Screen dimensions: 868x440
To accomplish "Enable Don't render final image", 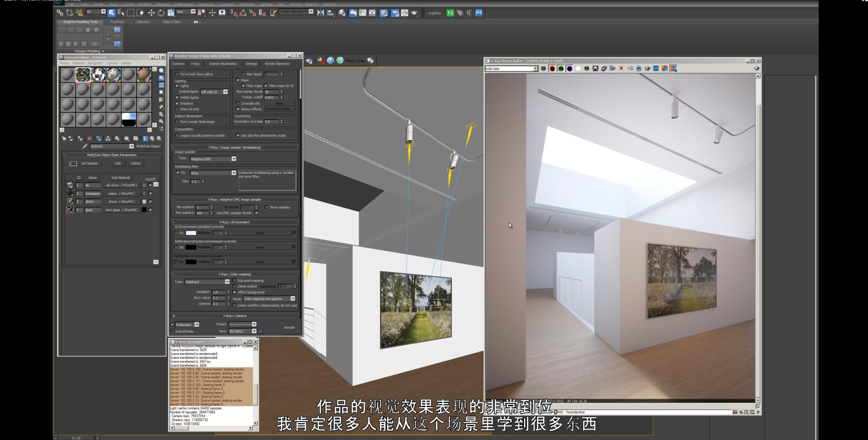I will pos(177,122).
